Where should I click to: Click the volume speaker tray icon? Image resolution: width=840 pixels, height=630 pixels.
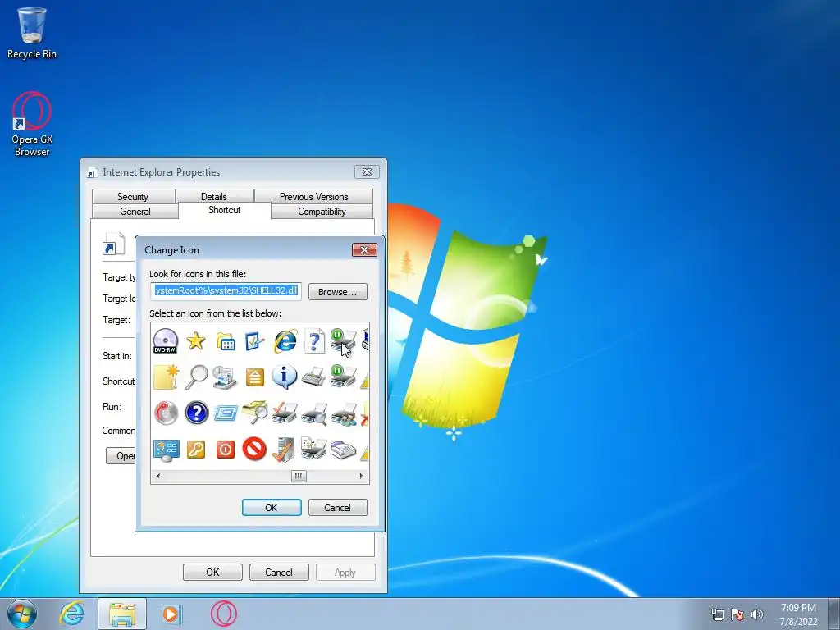click(757, 614)
